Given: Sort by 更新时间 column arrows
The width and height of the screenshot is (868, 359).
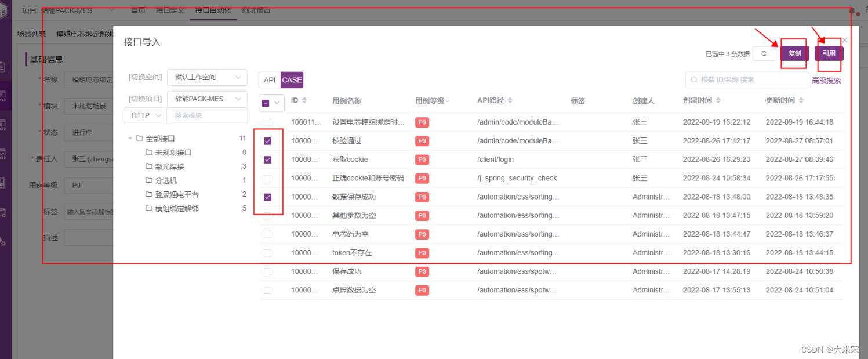Looking at the screenshot, I should click(801, 100).
